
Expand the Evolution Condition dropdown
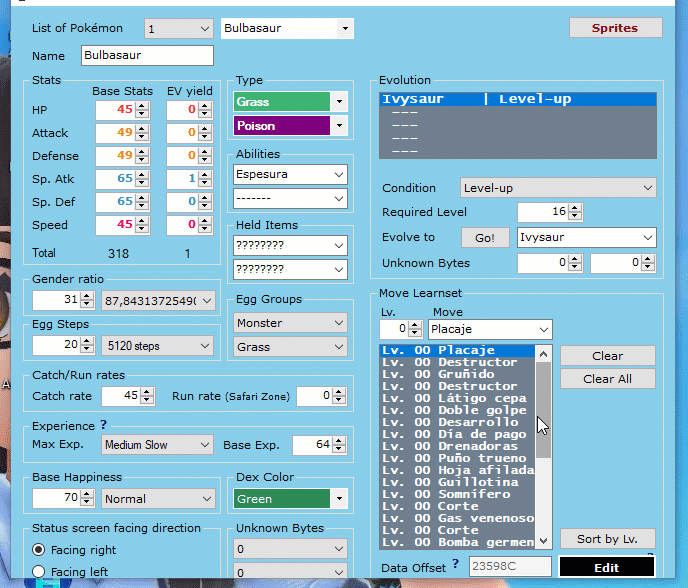pyautogui.click(x=647, y=188)
